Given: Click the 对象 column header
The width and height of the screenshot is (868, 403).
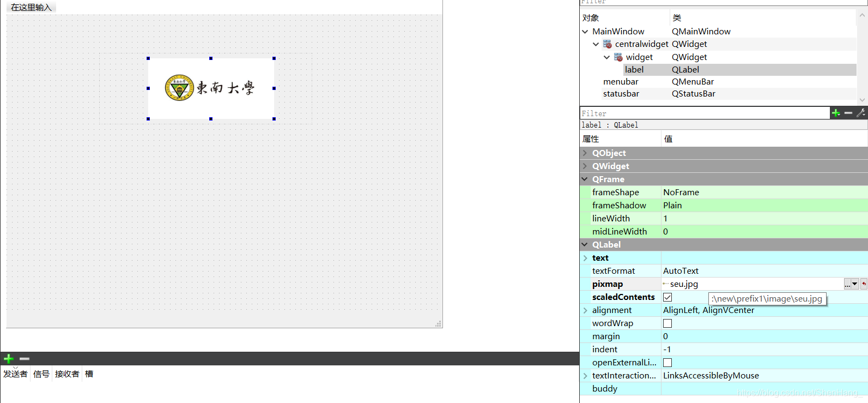Looking at the screenshot, I should pyautogui.click(x=624, y=18).
